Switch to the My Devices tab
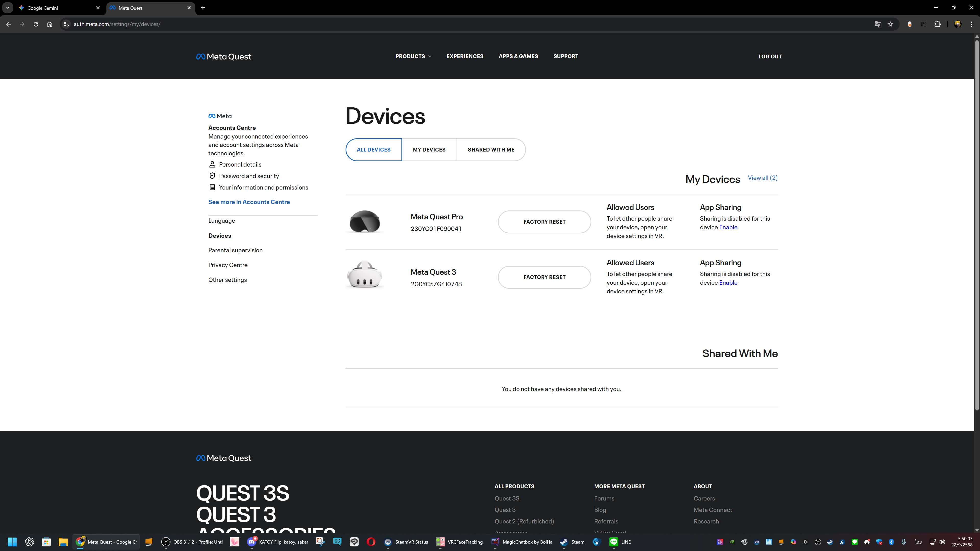 click(x=429, y=149)
